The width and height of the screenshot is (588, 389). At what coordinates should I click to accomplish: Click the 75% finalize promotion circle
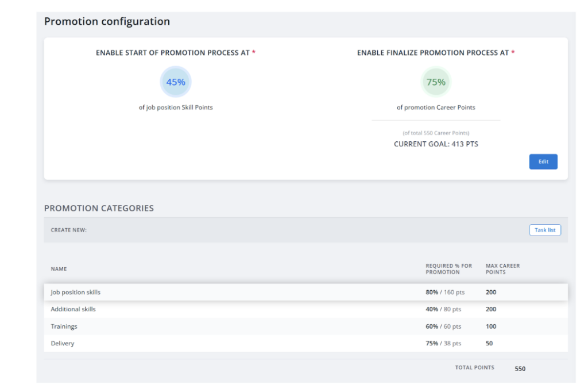pos(436,82)
